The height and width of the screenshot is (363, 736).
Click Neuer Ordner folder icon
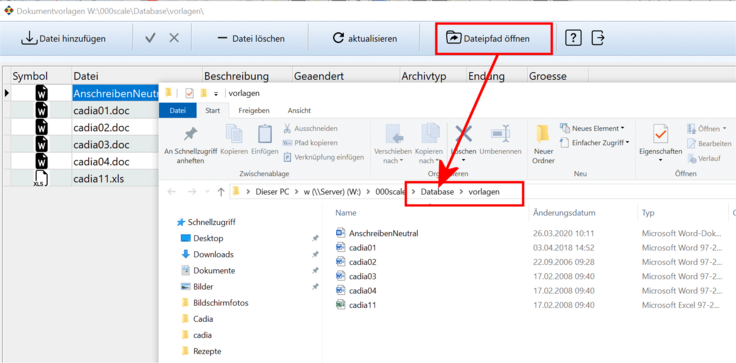coord(544,134)
